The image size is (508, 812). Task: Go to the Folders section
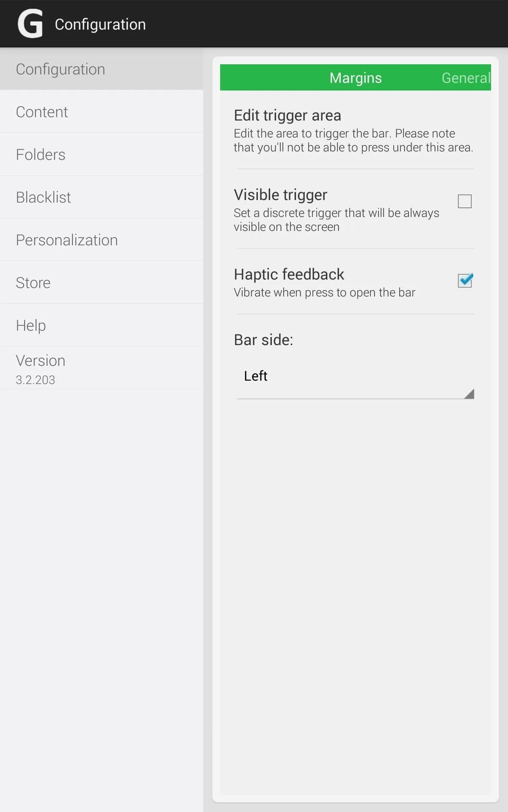(x=102, y=154)
